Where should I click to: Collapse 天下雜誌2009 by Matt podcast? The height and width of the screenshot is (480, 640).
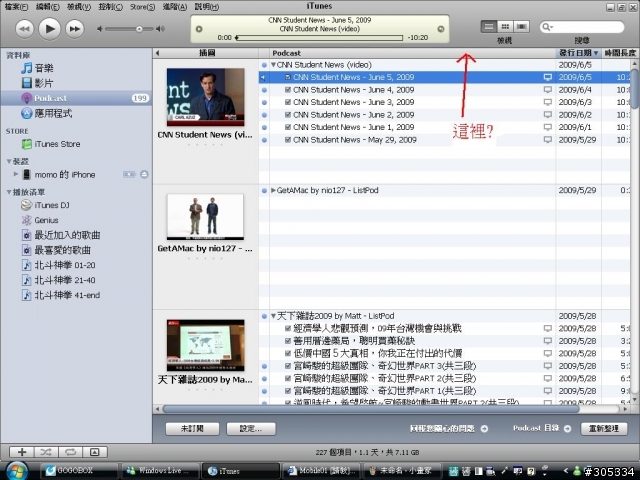(273, 316)
